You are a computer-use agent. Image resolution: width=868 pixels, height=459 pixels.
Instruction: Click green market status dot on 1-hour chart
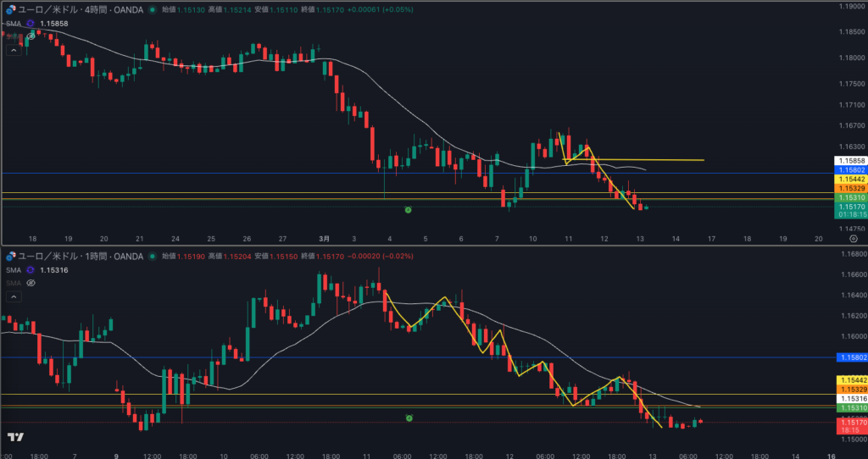[x=152, y=256]
